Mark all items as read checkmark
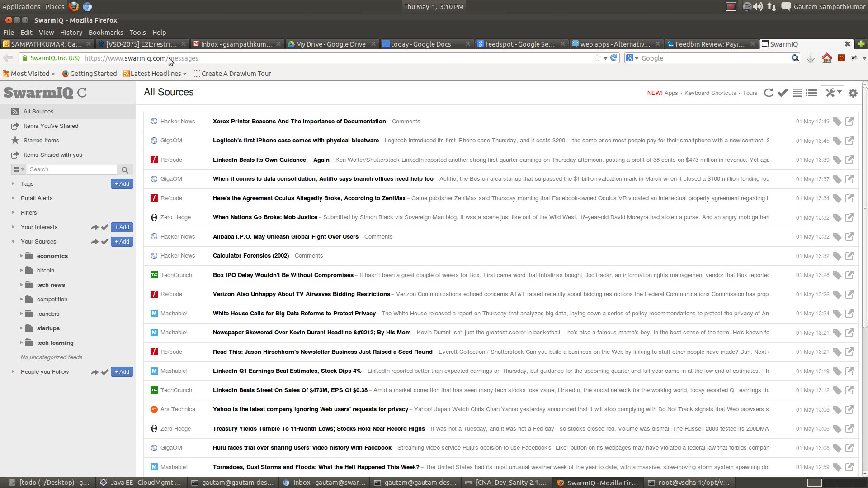 (783, 93)
